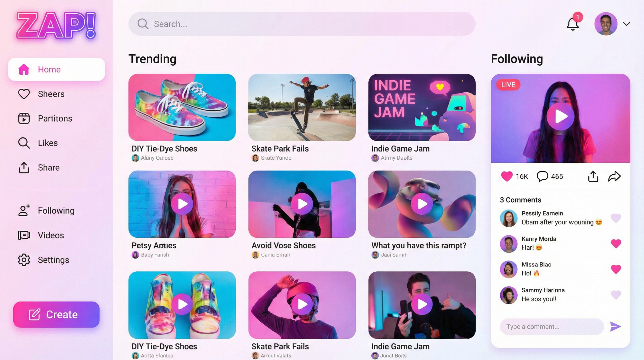Unlike Kanry Morda's comment

click(616, 243)
